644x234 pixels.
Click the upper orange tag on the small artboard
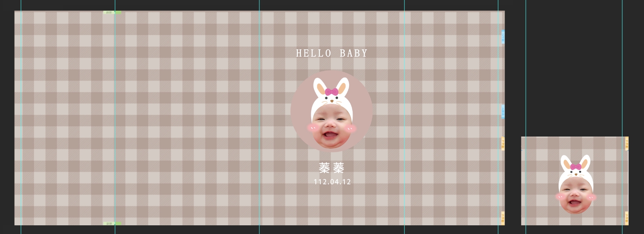627,144
